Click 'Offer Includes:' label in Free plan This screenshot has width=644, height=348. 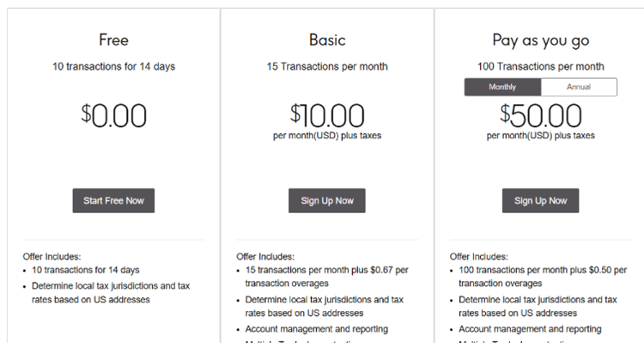pyautogui.click(x=52, y=256)
